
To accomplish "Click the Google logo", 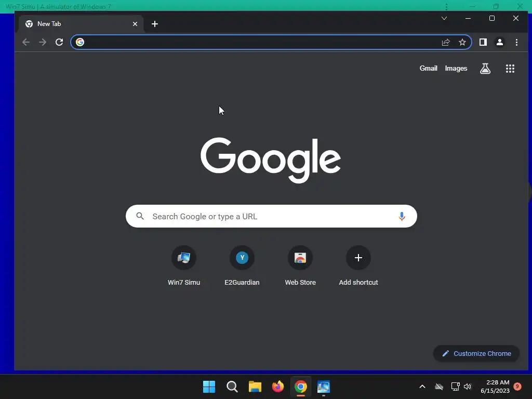I will (x=270, y=160).
